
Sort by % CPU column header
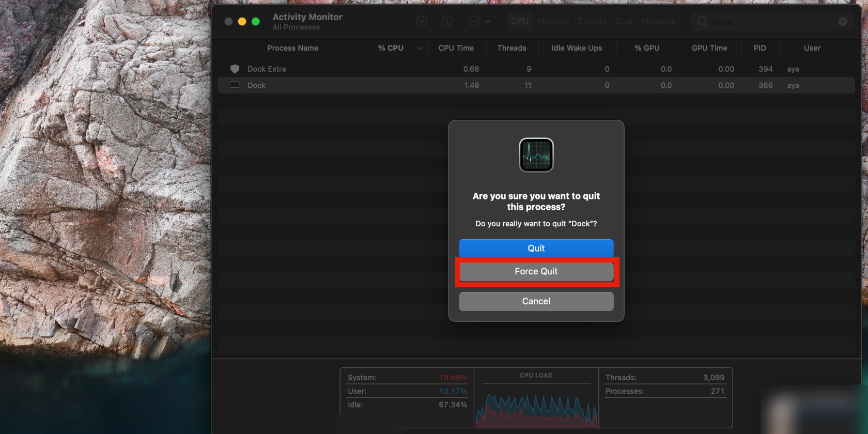pyautogui.click(x=391, y=48)
